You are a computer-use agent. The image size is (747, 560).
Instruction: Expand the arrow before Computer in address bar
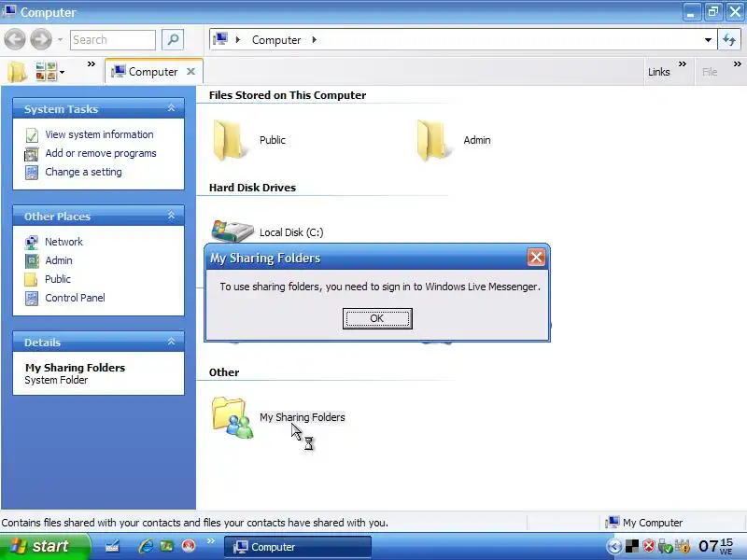[238, 39]
